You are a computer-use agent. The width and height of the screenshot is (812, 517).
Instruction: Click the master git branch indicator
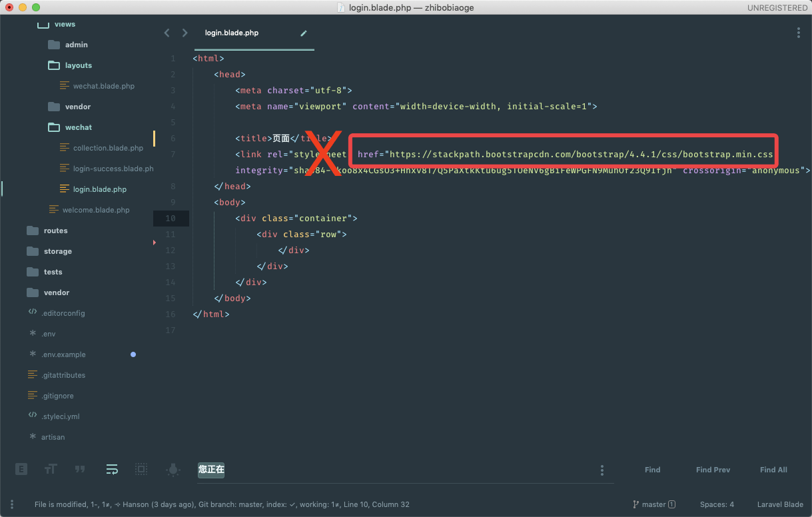(653, 504)
